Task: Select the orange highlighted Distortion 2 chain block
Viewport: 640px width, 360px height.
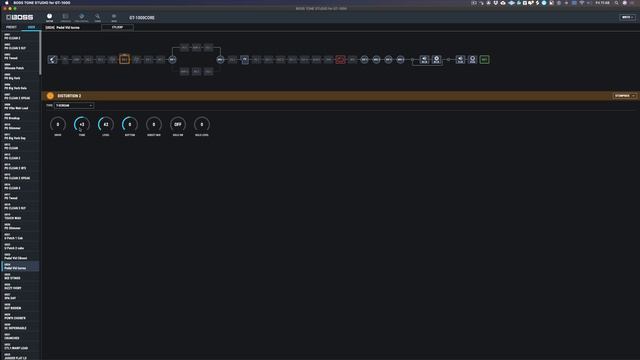Action: coord(124,60)
